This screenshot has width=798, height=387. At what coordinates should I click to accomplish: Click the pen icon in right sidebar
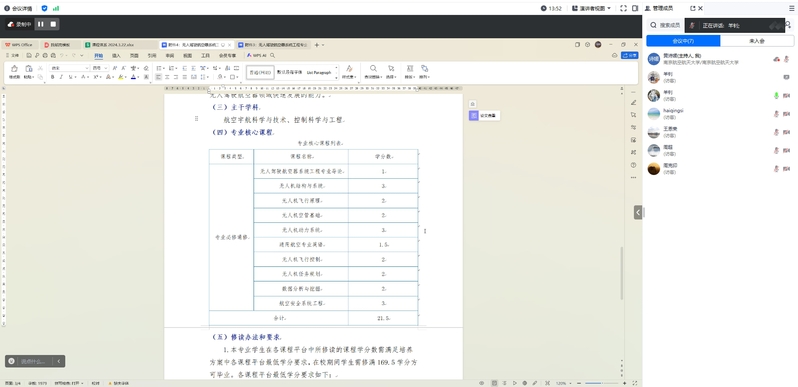[x=633, y=102]
